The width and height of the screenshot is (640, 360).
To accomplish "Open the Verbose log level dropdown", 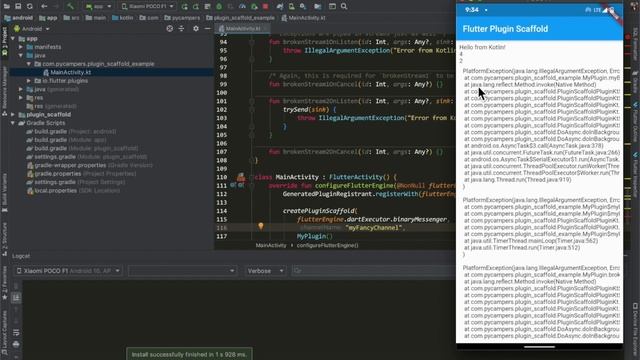I will (x=265, y=271).
